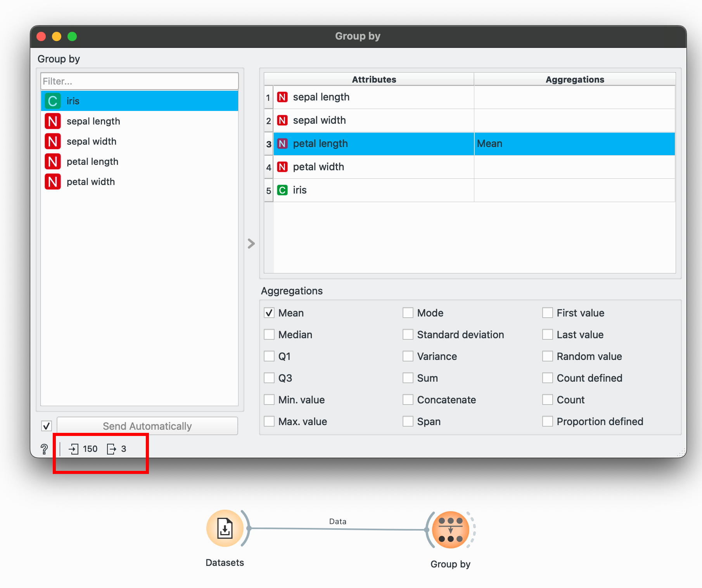Open the Group by widget node

[450, 529]
